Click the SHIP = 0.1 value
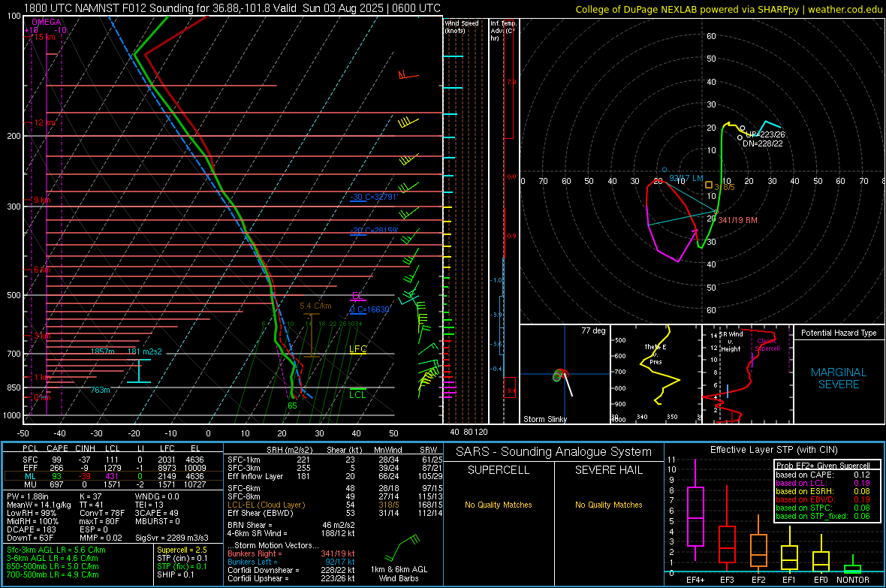 coord(176,574)
